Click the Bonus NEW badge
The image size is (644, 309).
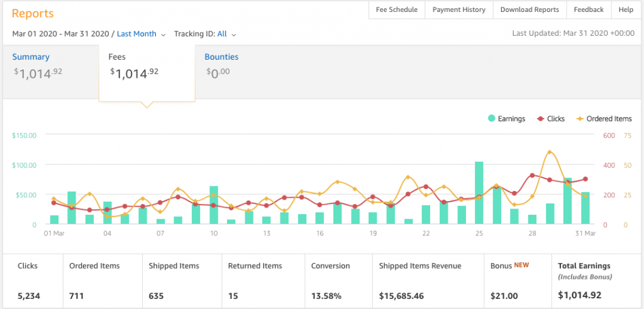[x=521, y=266]
